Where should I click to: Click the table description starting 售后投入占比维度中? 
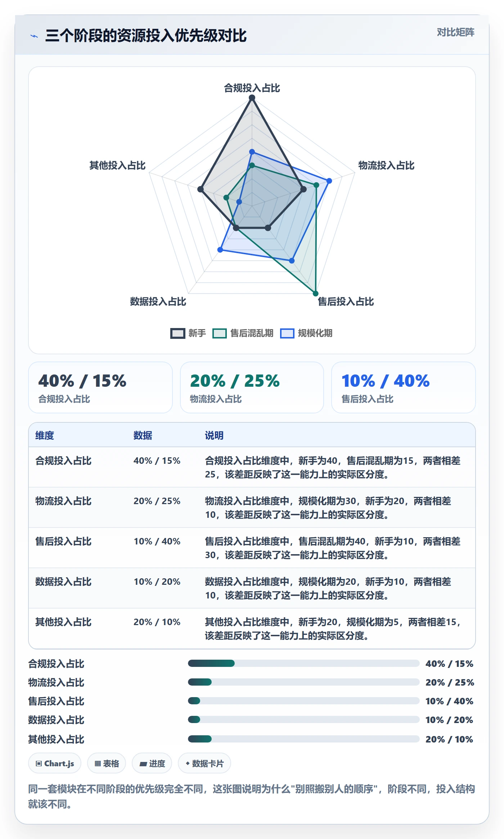[x=333, y=548]
